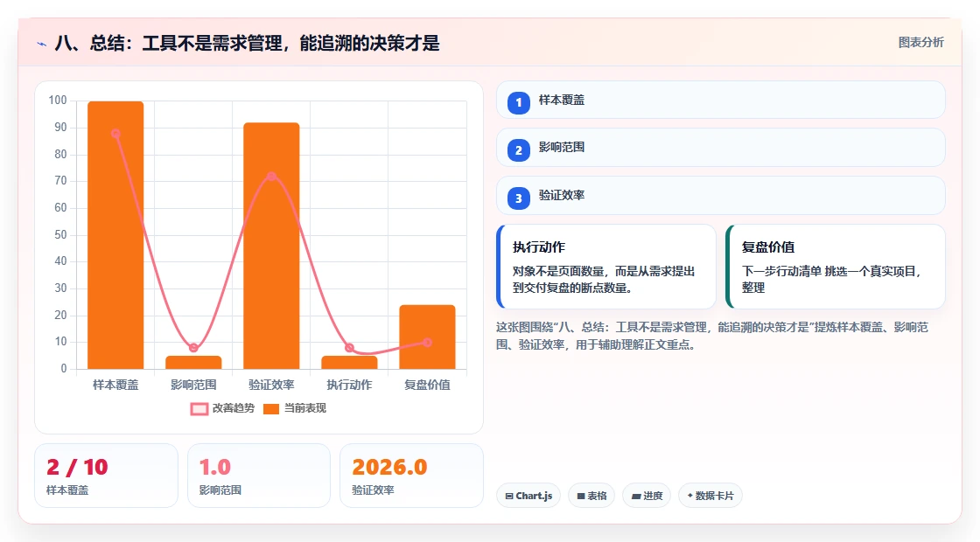Click the 1.0 影响范围 stat card
Image resolution: width=980 pixels, height=542 pixels.
tap(259, 476)
